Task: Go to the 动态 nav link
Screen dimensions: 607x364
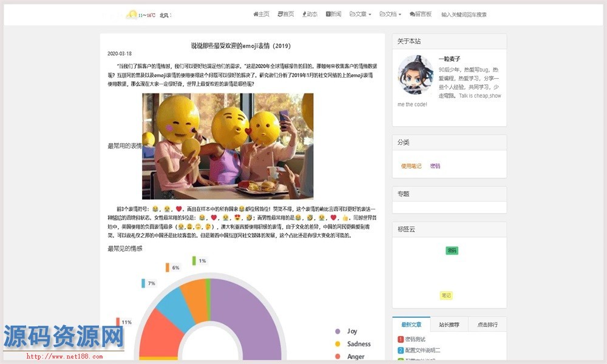Action: [x=310, y=15]
